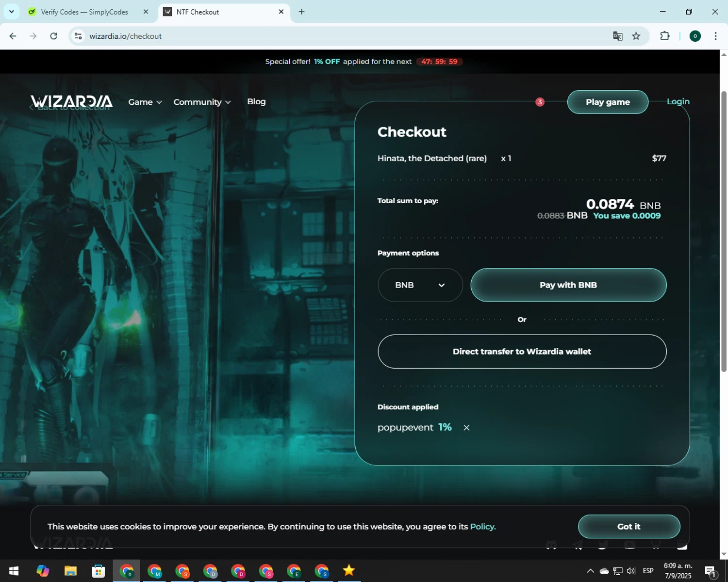Click the Checkout heading

click(x=412, y=132)
